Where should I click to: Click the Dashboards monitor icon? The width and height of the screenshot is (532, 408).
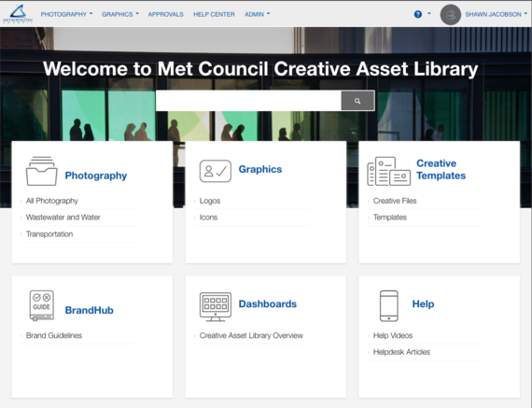point(216,306)
